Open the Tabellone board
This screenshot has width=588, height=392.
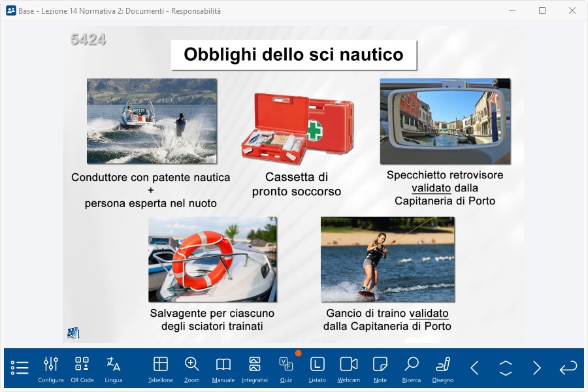pos(161,369)
